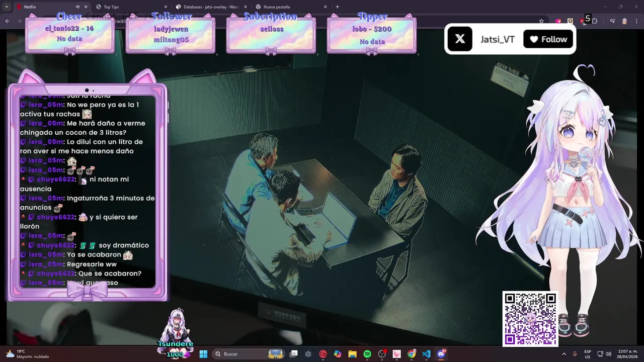The image size is (644, 362).
Task: Click the Follow button for Jatsi_VT
Action: (548, 39)
